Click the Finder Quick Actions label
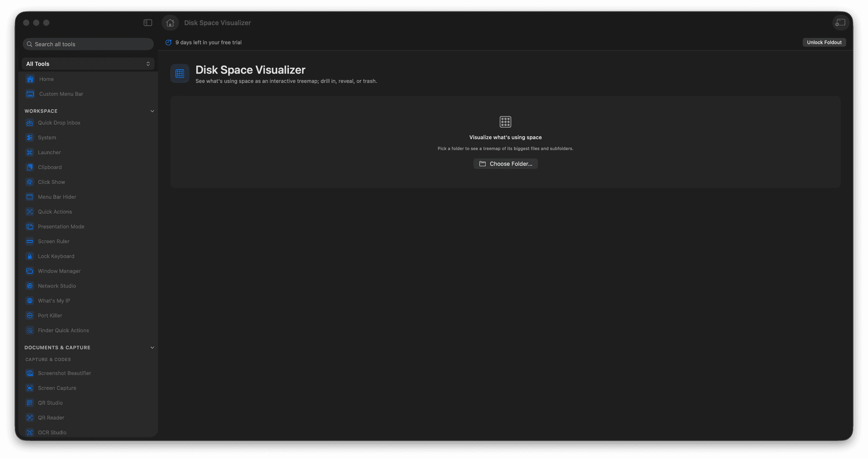Image resolution: width=868 pixels, height=459 pixels. coord(63,331)
